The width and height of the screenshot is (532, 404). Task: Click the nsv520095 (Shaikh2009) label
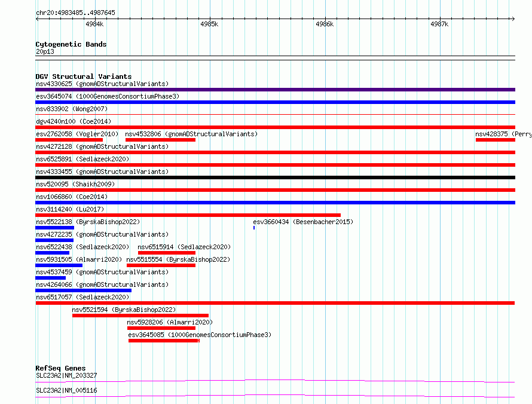tap(75, 184)
